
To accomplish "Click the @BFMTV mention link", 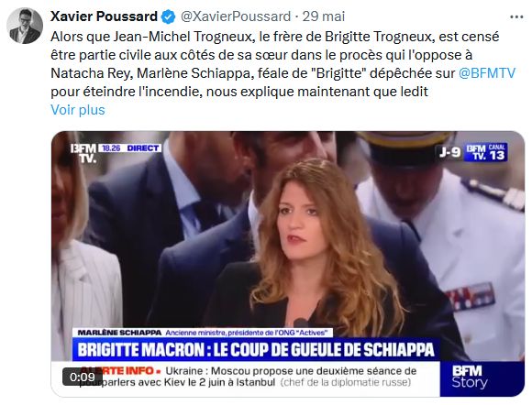I will (486, 73).
